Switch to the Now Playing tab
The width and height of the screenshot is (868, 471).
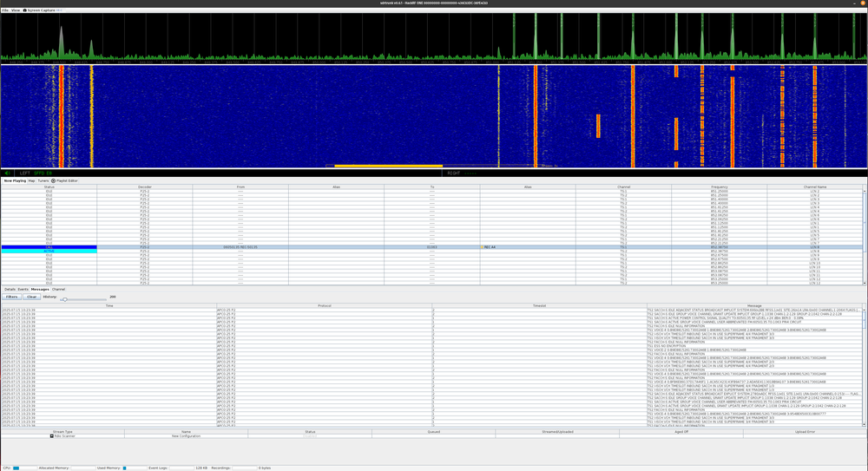pyautogui.click(x=15, y=180)
